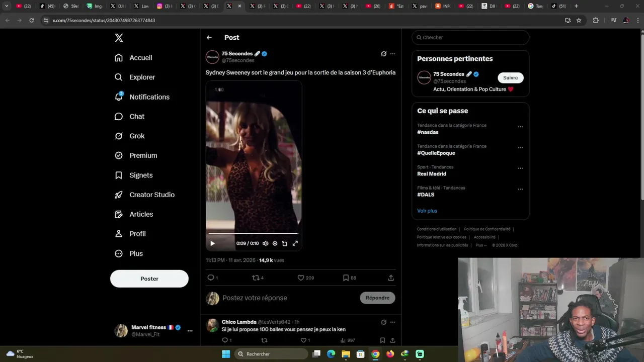644x362 pixels.
Task: Open Chico Lambda's profile name
Action: [x=239, y=322]
